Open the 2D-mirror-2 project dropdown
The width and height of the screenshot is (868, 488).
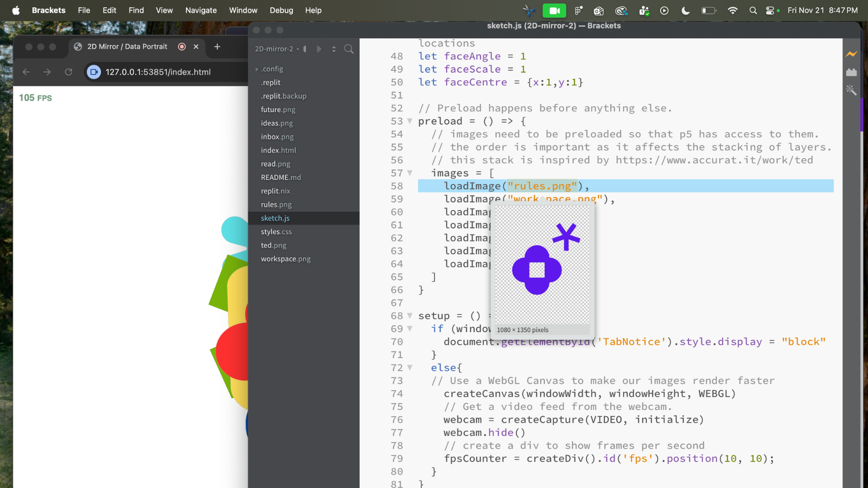click(277, 49)
